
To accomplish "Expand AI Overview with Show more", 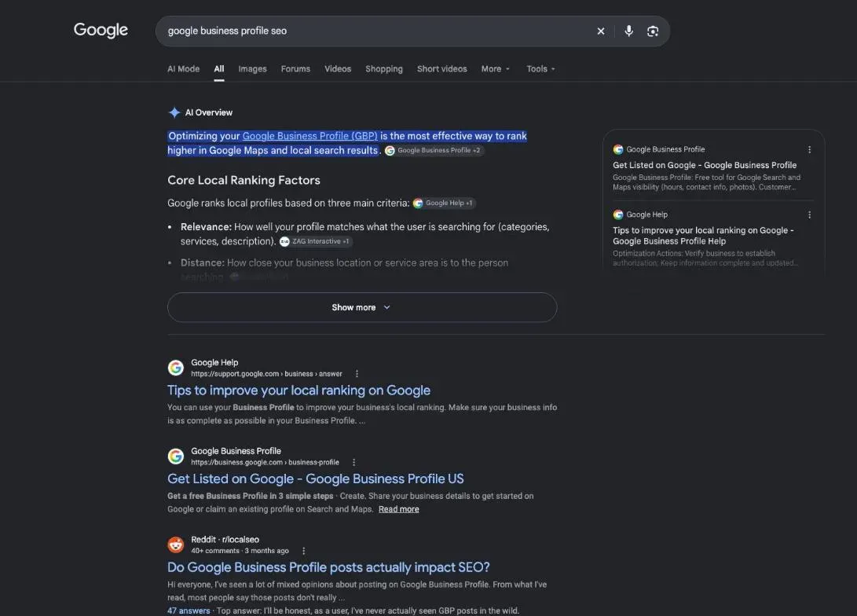I will [362, 307].
